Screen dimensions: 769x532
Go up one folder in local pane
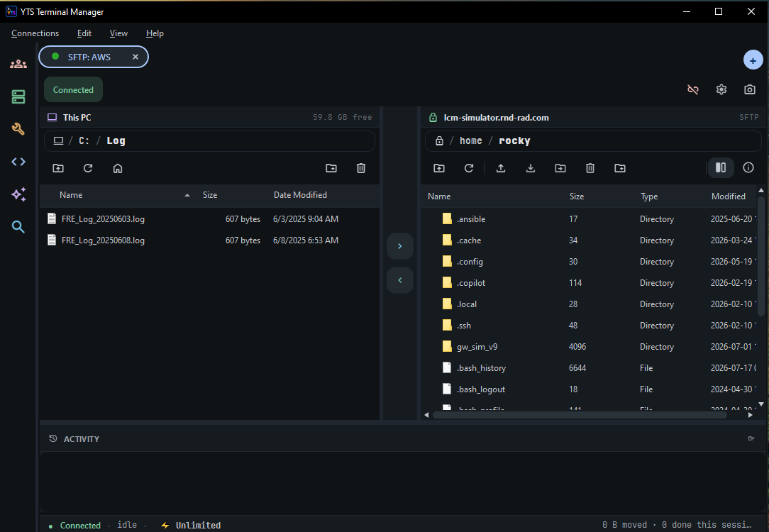click(58, 168)
